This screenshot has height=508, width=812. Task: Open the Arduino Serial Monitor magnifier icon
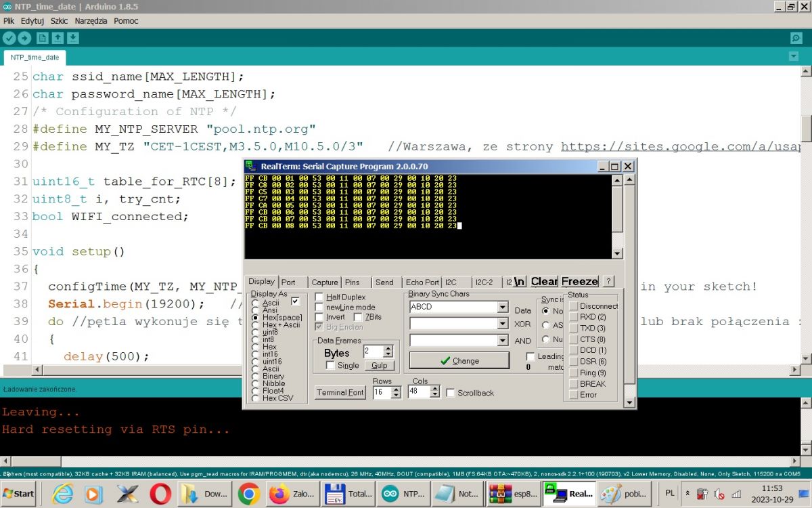796,39
